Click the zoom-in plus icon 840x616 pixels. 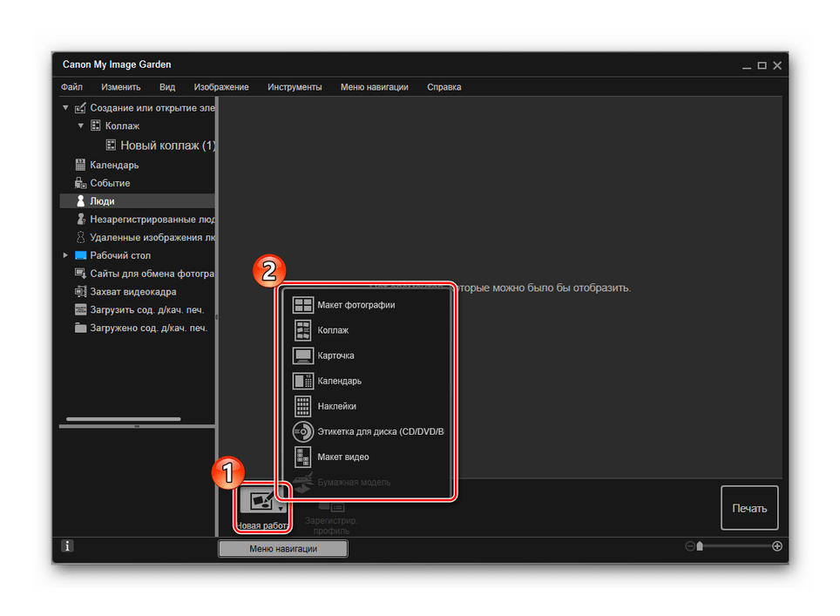[777, 546]
